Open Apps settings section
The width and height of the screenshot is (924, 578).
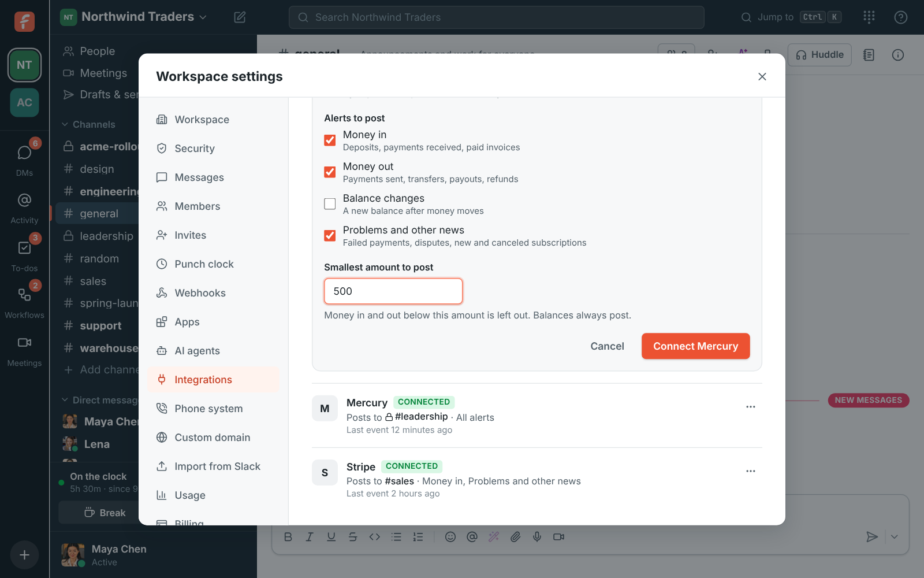(x=213, y=322)
